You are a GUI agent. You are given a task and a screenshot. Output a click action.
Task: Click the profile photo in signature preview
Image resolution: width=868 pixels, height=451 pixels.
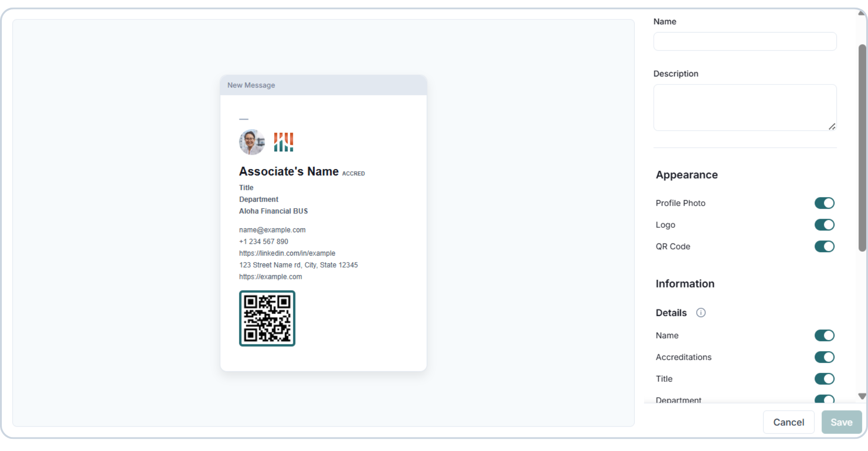(252, 142)
